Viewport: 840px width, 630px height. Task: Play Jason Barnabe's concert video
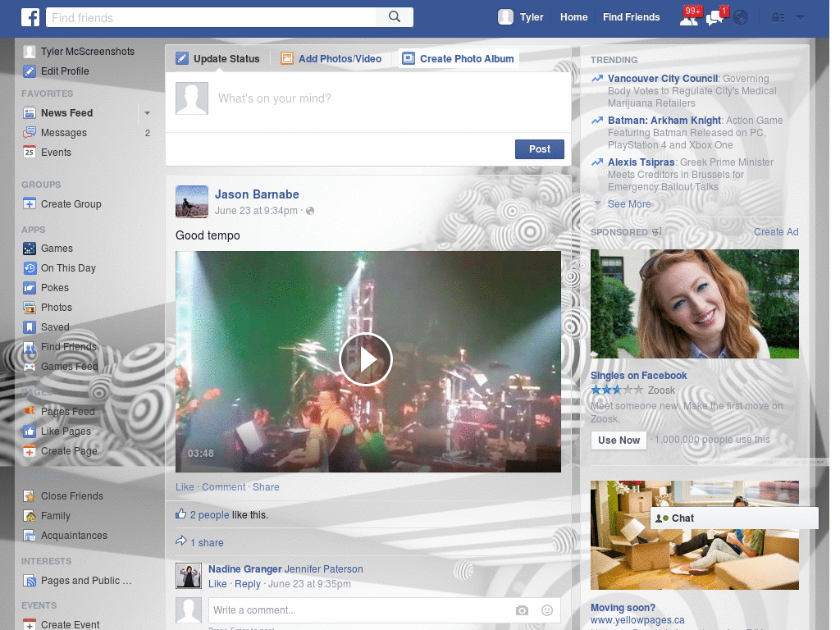click(367, 359)
